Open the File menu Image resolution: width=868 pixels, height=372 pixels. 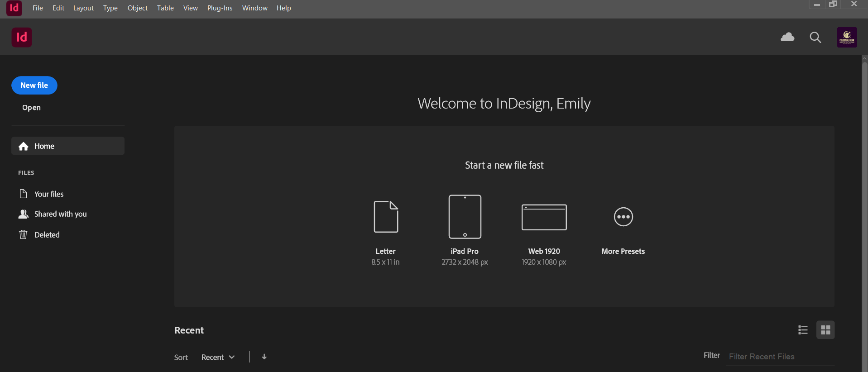(38, 8)
